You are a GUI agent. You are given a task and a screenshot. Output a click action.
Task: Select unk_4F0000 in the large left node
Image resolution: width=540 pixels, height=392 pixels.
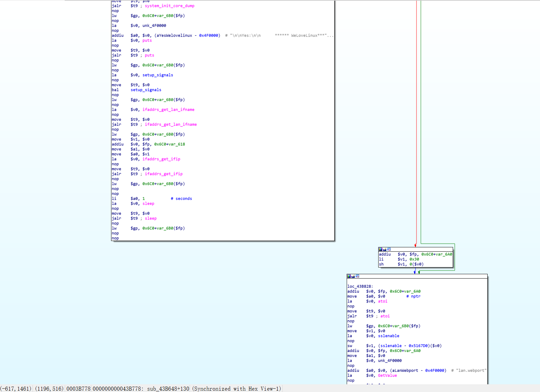pyautogui.click(x=154, y=26)
